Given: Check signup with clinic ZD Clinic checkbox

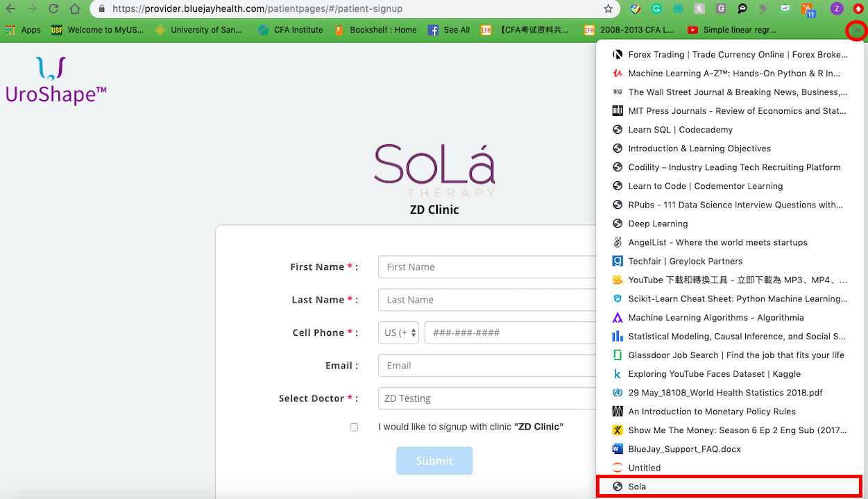Looking at the screenshot, I should 354,428.
